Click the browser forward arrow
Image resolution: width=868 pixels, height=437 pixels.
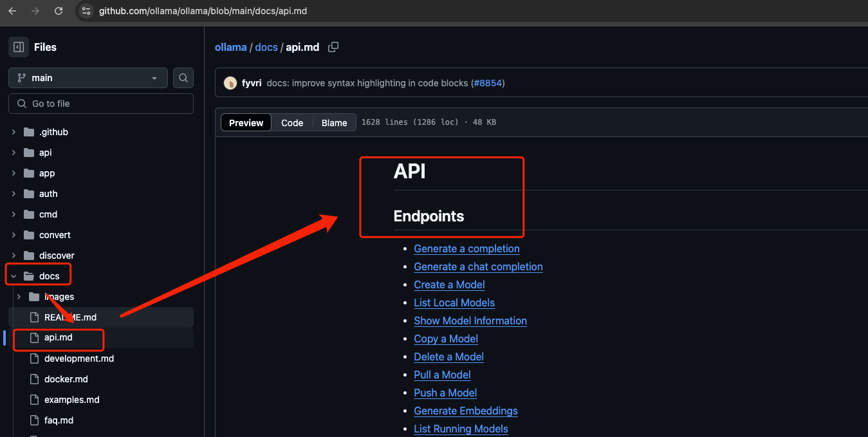[x=35, y=11]
